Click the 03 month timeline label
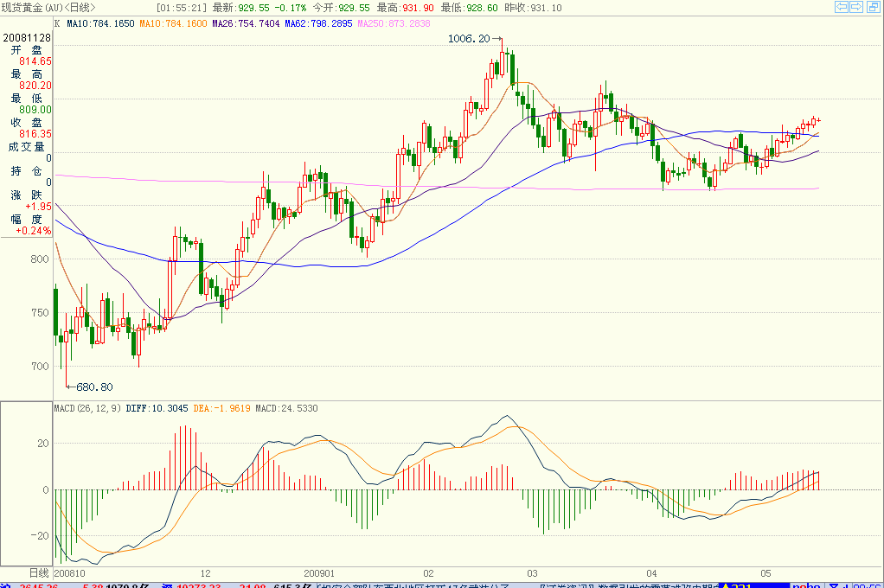The image size is (884, 588). click(x=532, y=573)
